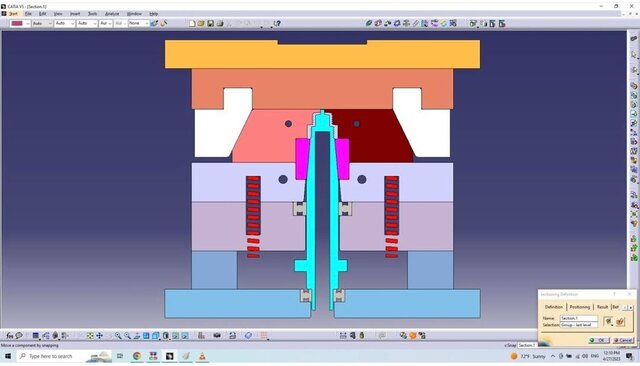Image resolution: width=640 pixels, height=366 pixels.
Task: Open Task View on the taskbar
Action: pos(120,356)
